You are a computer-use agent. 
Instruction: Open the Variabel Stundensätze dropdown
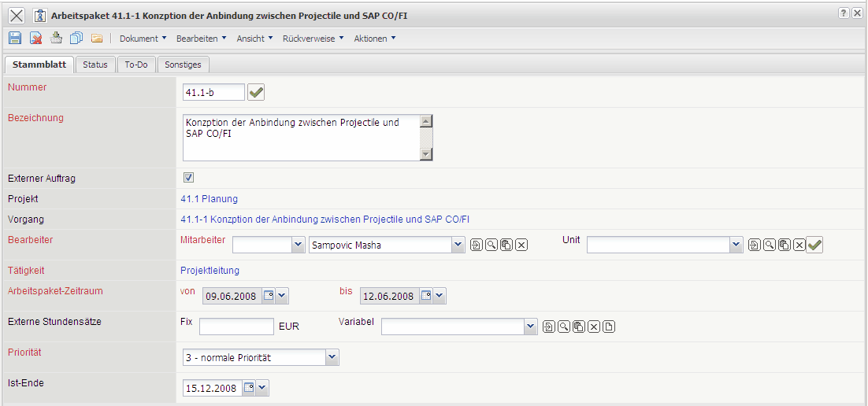[531, 327]
